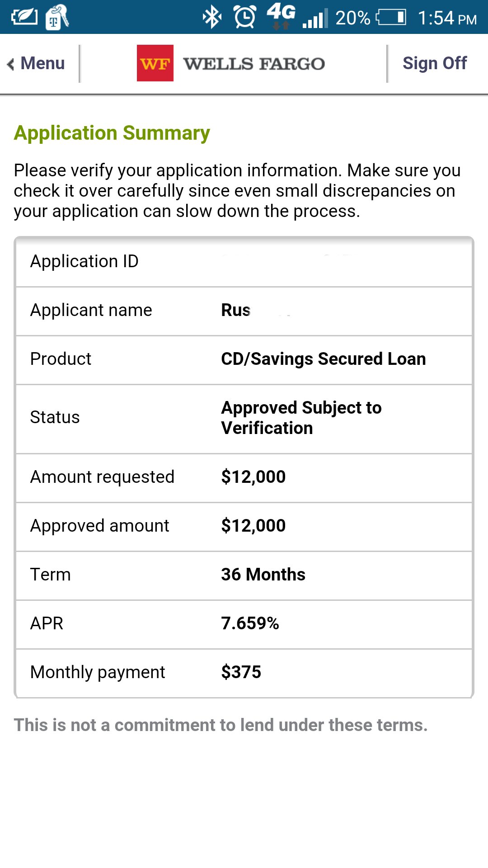The image size is (488, 868).
Task: Open the Menu navigation item
Action: click(42, 63)
